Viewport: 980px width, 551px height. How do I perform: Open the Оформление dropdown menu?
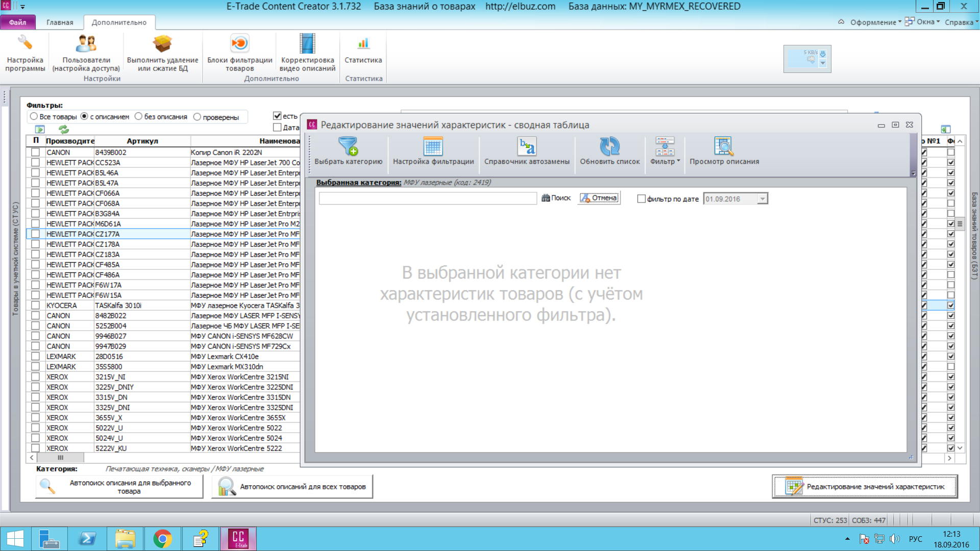tap(875, 22)
